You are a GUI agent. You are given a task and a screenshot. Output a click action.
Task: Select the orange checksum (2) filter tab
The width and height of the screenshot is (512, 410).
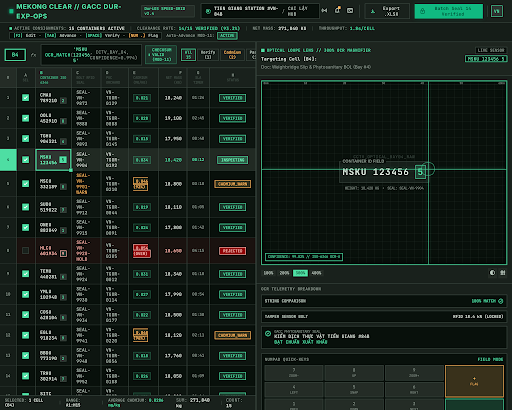click(x=232, y=55)
